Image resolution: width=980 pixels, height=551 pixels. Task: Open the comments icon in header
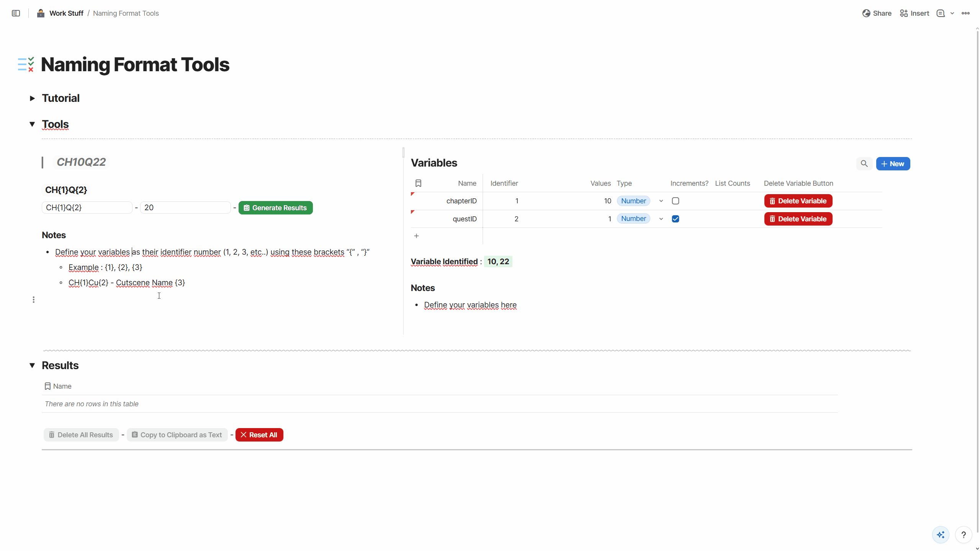(940, 13)
